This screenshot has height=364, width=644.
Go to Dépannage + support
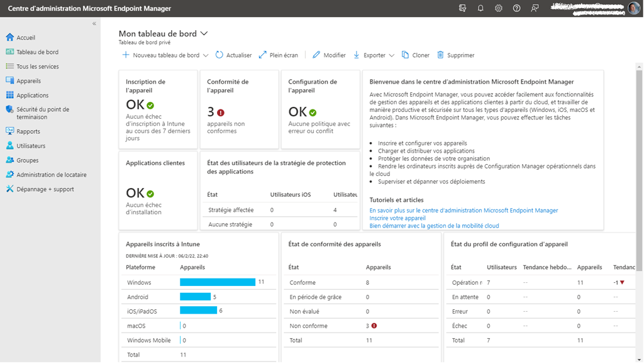[45, 189]
